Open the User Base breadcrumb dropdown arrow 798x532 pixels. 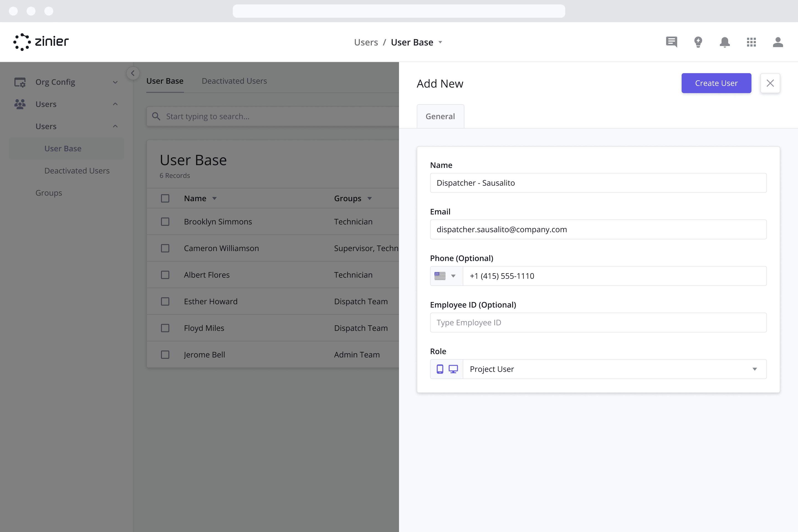click(x=440, y=42)
